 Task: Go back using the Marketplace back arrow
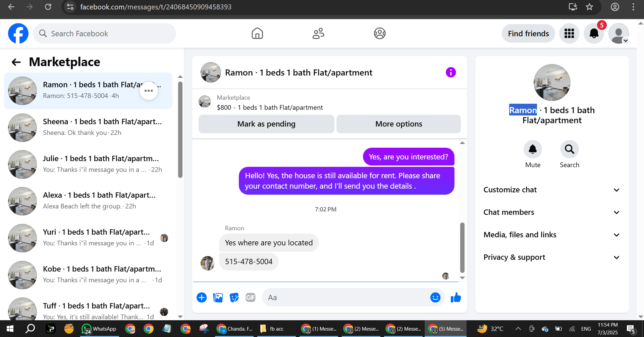pyautogui.click(x=16, y=62)
